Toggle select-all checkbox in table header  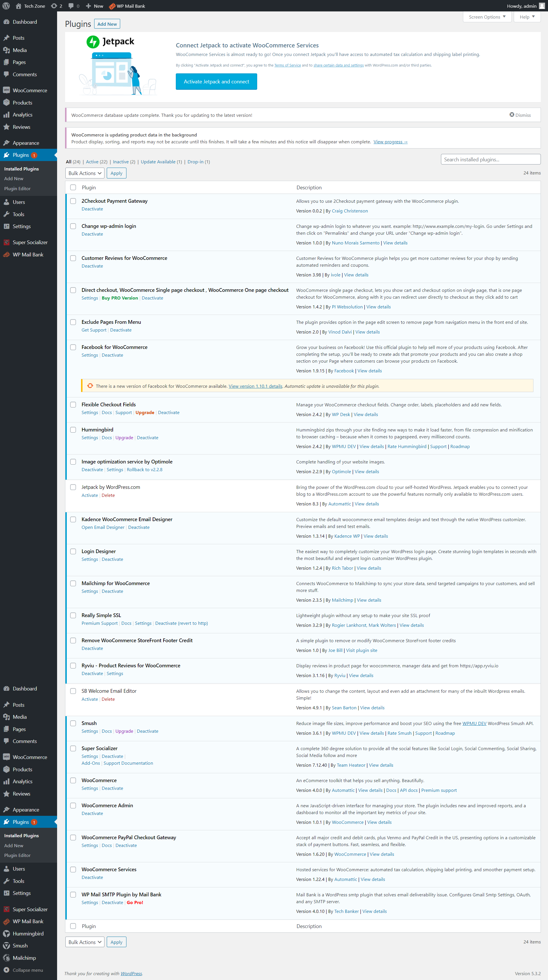[73, 187]
